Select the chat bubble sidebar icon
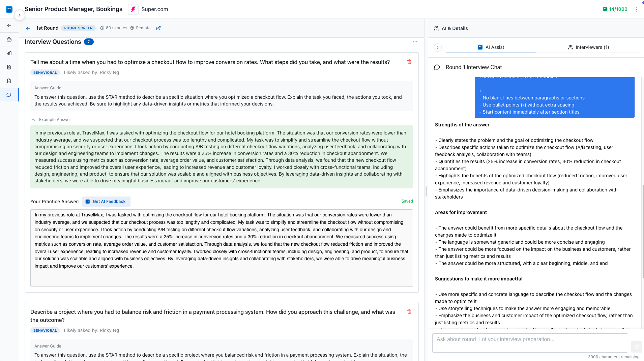 coord(9,95)
